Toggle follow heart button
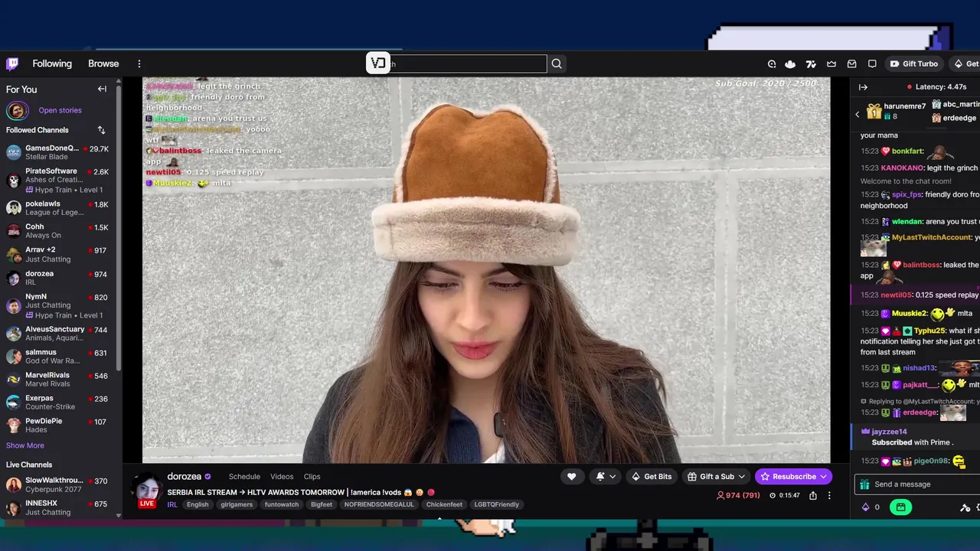 pyautogui.click(x=571, y=477)
